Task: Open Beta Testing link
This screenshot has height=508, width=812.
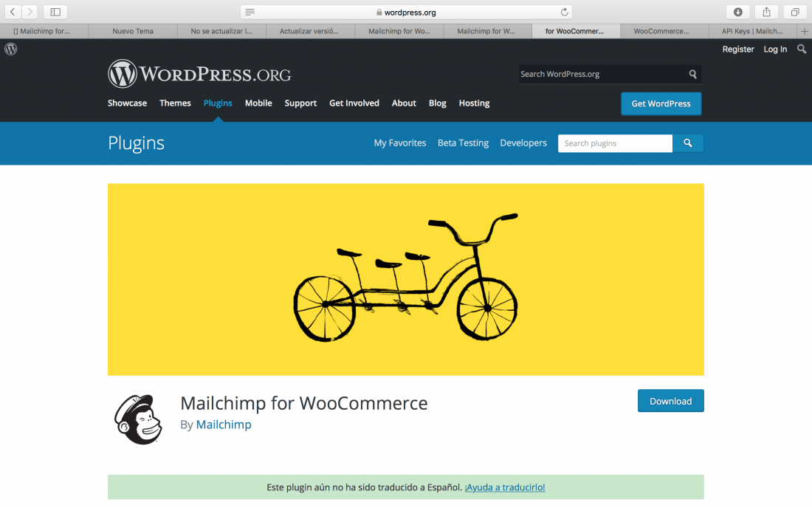Action: pos(463,143)
